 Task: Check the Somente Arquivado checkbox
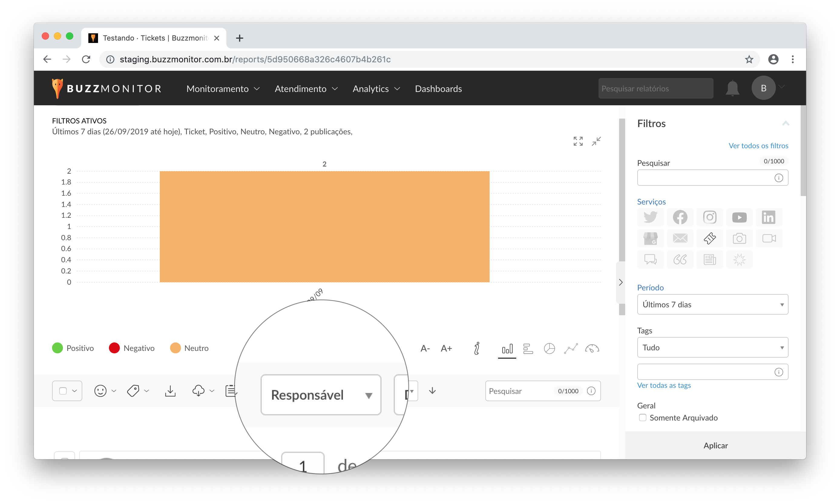(x=643, y=417)
